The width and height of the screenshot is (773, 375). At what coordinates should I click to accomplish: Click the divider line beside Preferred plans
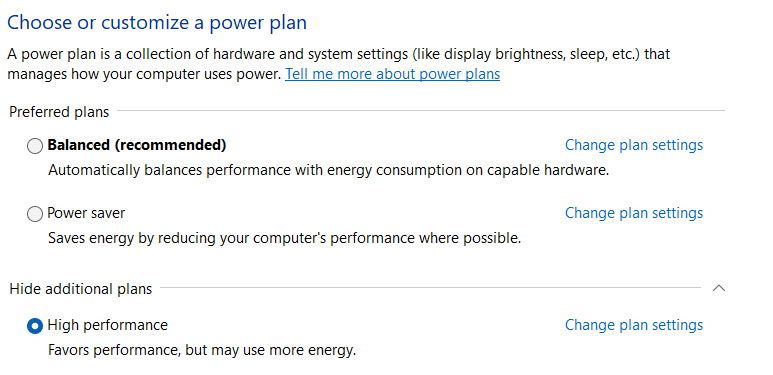tap(421, 110)
